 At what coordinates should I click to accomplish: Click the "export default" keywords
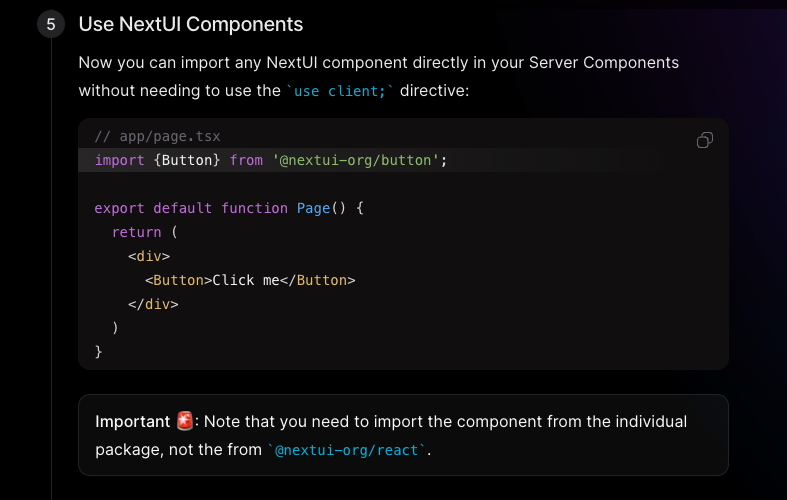153,208
